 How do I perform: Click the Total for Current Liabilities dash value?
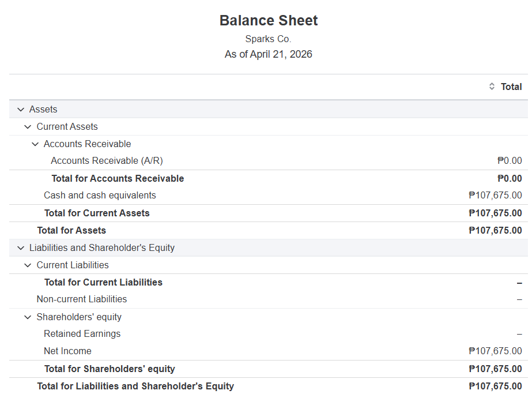point(519,283)
